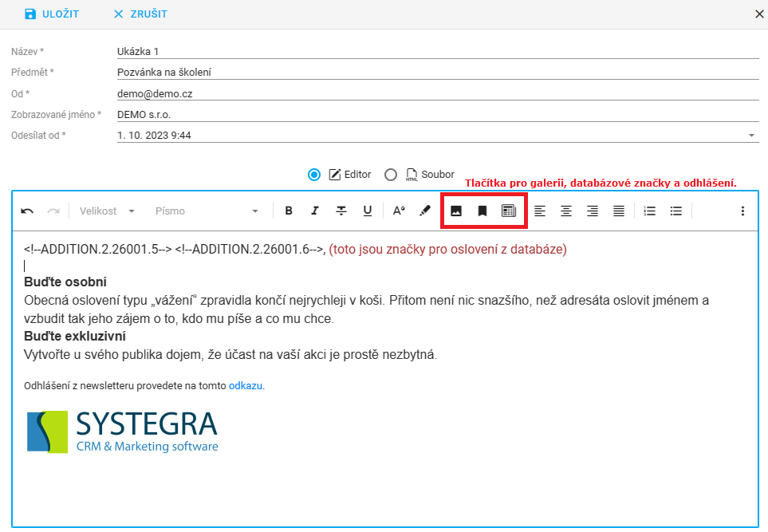Open the text color picker
The image size is (768, 532).
(x=399, y=211)
